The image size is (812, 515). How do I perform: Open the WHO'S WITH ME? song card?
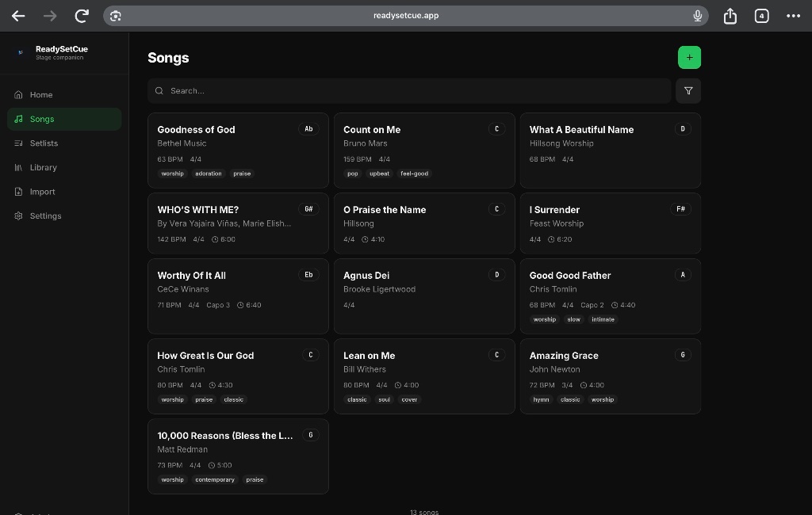point(238,223)
